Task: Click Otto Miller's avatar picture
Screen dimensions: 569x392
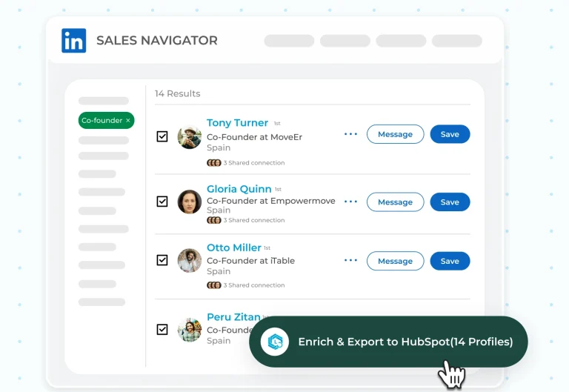Action: tap(190, 261)
